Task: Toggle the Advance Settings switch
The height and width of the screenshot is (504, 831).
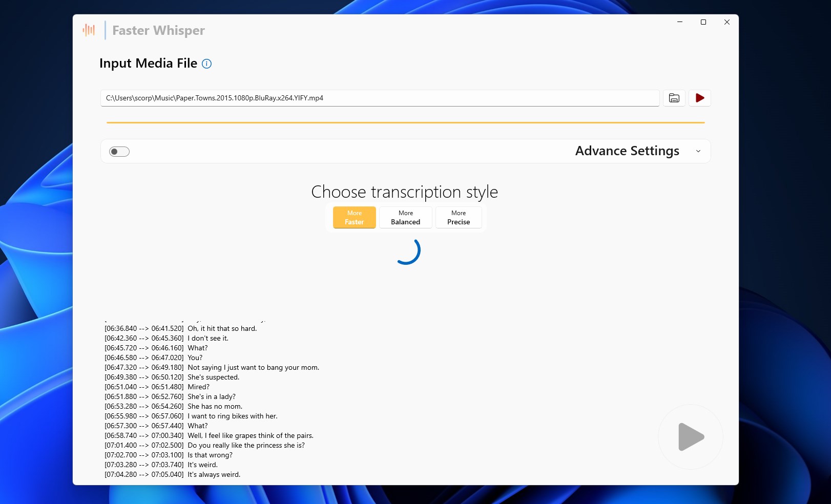Action: coord(119,152)
